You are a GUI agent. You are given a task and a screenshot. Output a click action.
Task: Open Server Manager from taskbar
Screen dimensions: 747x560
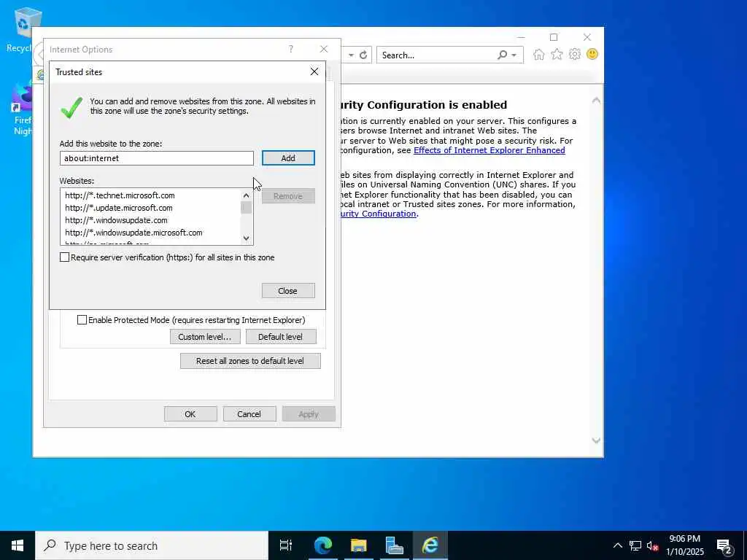395,545
